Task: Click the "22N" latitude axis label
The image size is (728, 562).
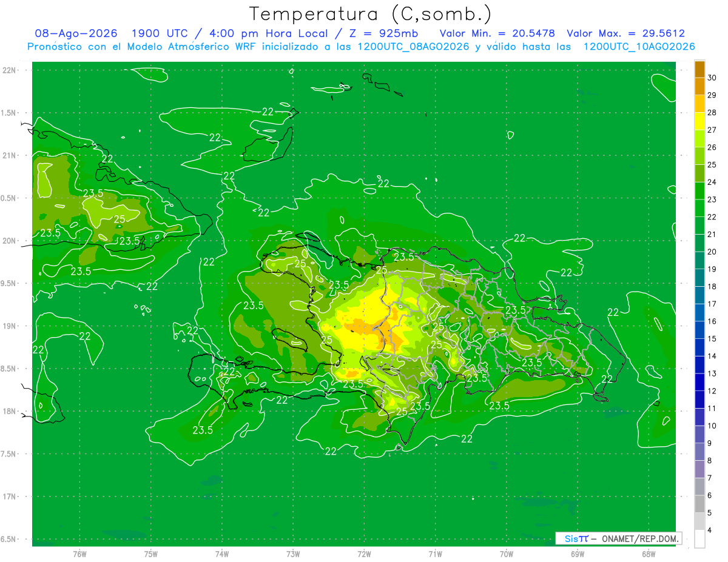Action: point(9,70)
